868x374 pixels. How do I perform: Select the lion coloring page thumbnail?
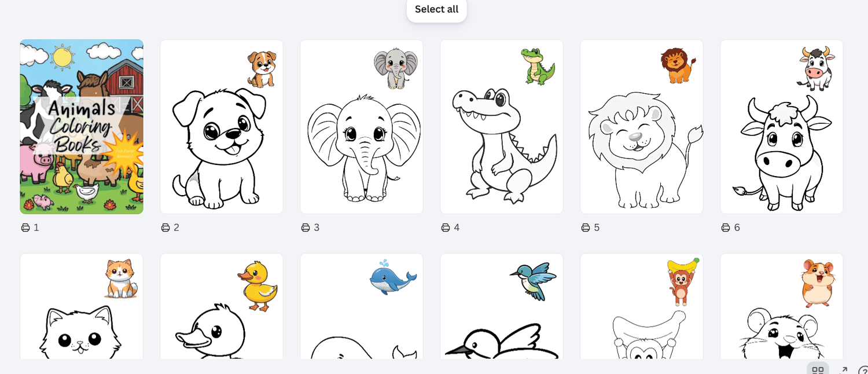[x=642, y=127]
